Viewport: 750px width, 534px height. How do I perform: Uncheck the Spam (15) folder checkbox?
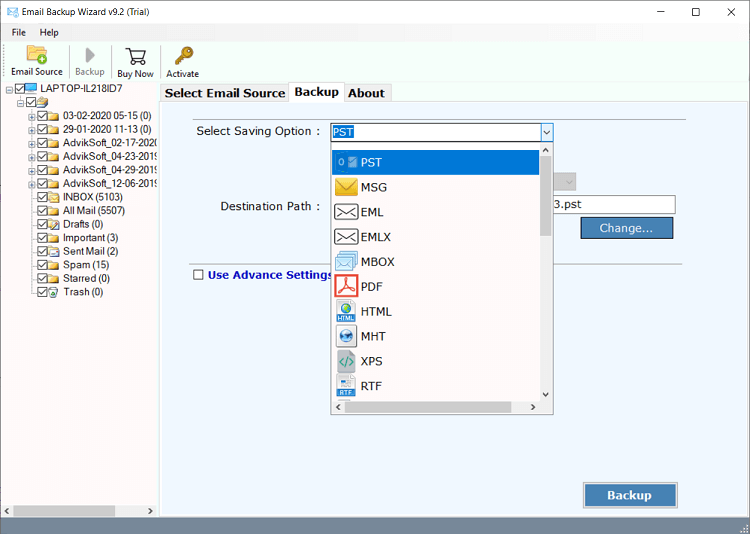point(42,265)
